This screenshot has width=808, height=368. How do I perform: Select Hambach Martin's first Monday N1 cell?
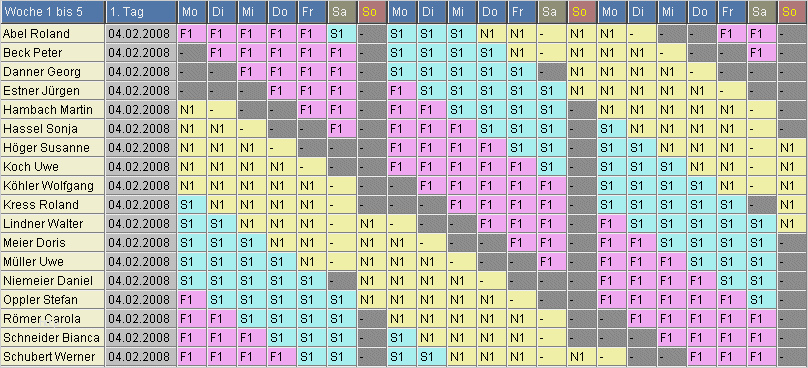tap(192, 110)
